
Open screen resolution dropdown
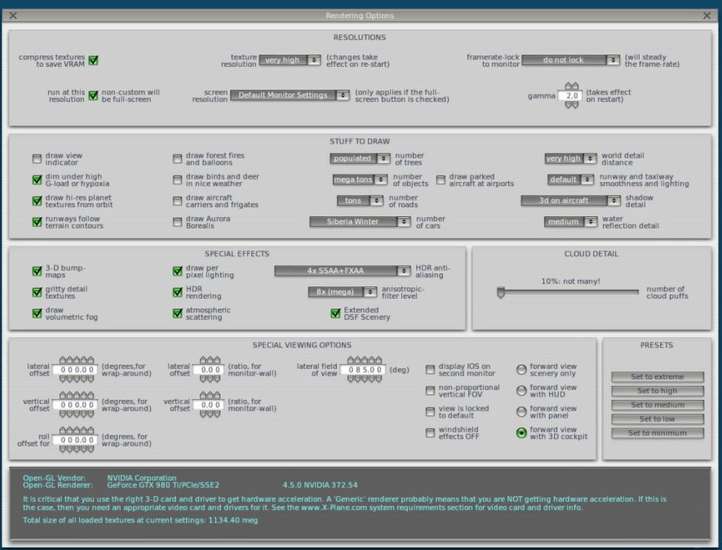290,95
